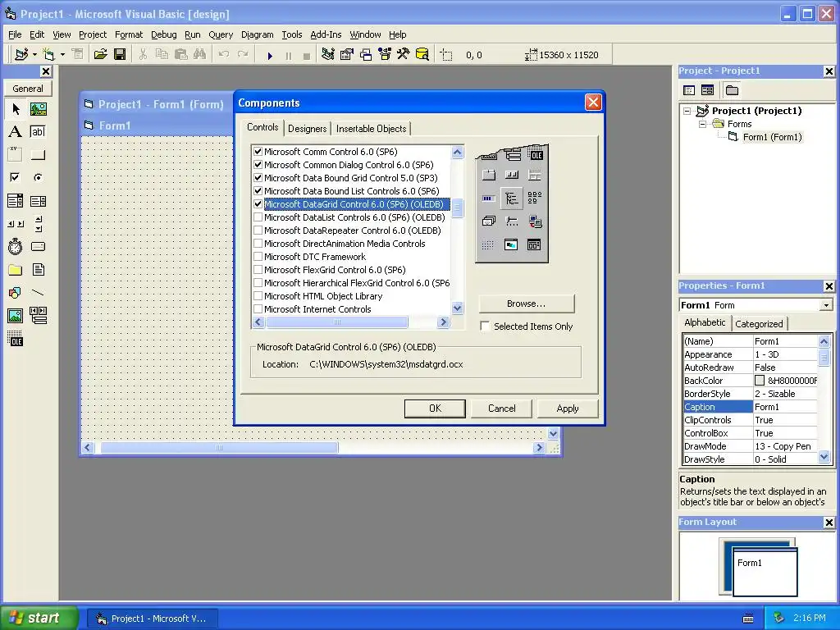Uncheck Microsoft Comm Control 6.0 (SP6)
This screenshot has height=630, width=840.
coord(258,152)
